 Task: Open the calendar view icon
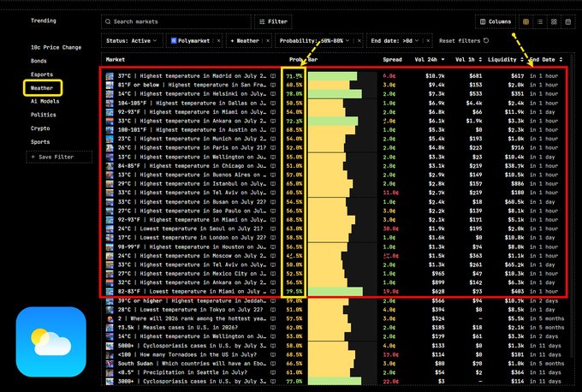[568, 22]
